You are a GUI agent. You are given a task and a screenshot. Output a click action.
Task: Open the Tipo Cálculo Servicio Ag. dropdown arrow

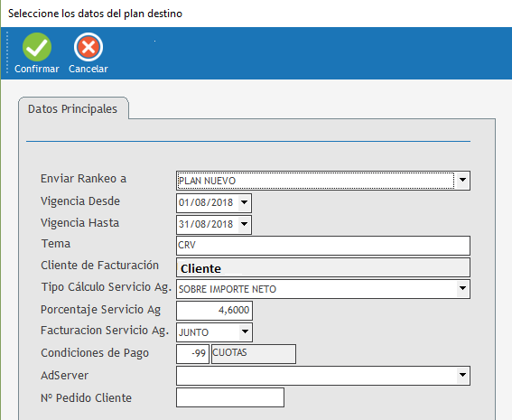click(x=462, y=288)
